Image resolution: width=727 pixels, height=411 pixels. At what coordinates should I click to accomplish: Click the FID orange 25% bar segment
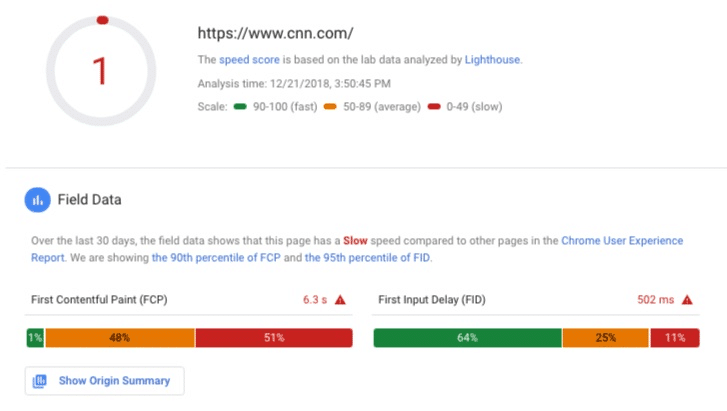(606, 338)
